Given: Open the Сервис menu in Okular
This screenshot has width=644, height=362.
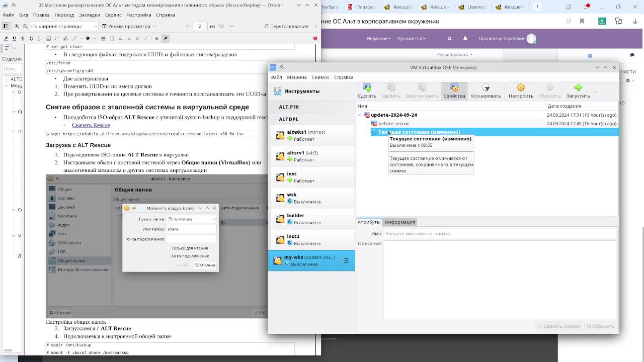Looking at the screenshot, I should click(x=113, y=15).
